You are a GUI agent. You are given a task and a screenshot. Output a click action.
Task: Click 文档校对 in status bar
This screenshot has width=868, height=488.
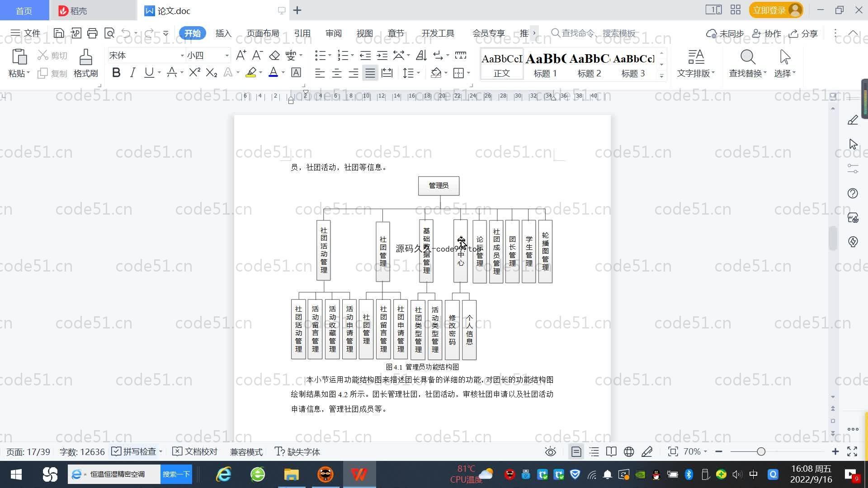click(x=195, y=452)
